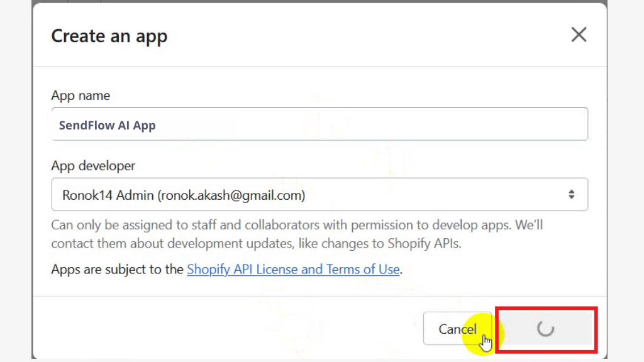Click the submitting Create app button
Viewport: 644px width, 362px height.
(546, 329)
